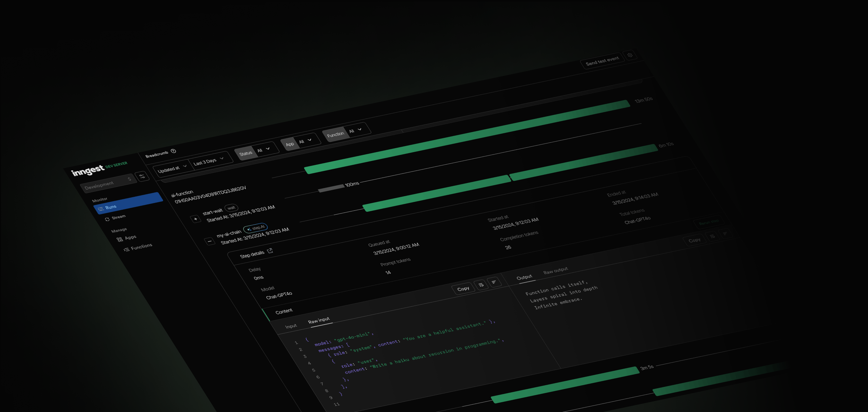Screen dimensions: 868x412
Task: Toggle word wrap in the input code panel
Action: (x=481, y=285)
